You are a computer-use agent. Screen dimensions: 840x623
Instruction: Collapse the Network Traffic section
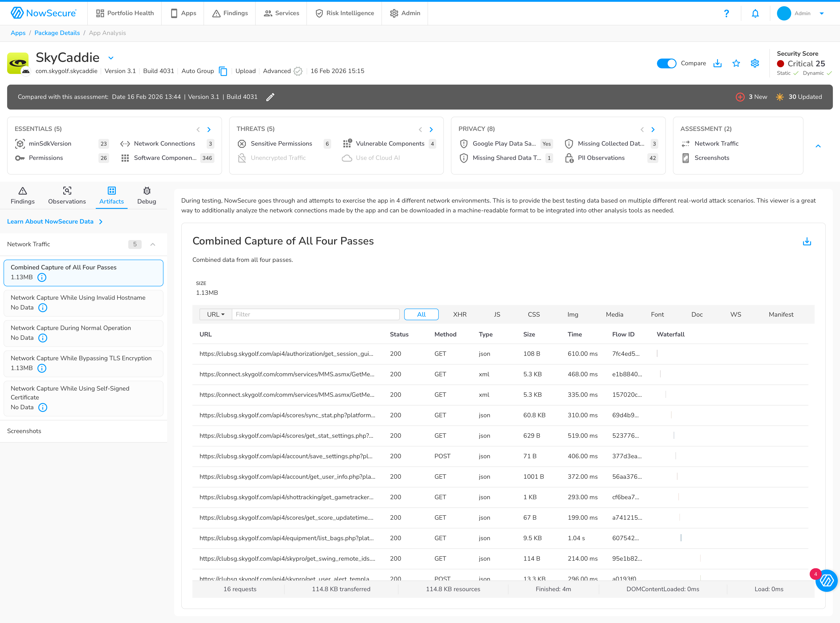point(153,244)
